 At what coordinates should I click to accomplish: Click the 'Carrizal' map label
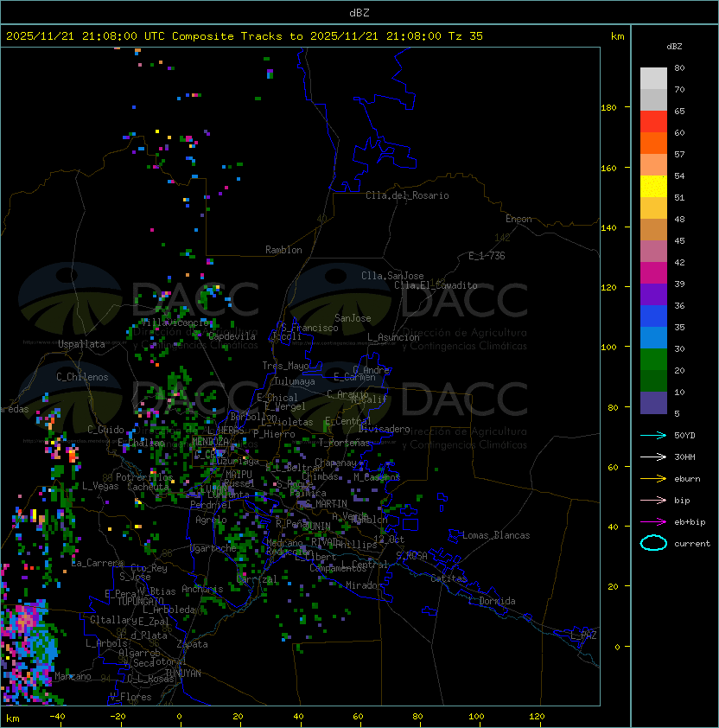257,579
